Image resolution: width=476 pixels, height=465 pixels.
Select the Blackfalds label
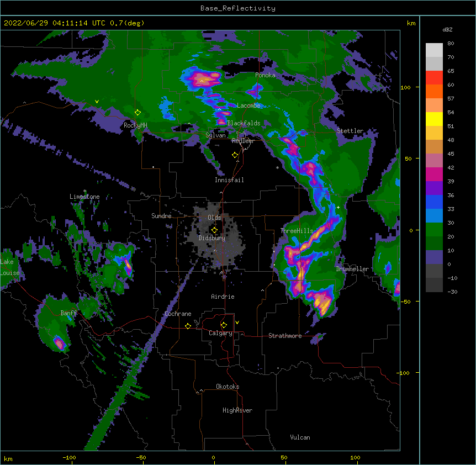(244, 123)
